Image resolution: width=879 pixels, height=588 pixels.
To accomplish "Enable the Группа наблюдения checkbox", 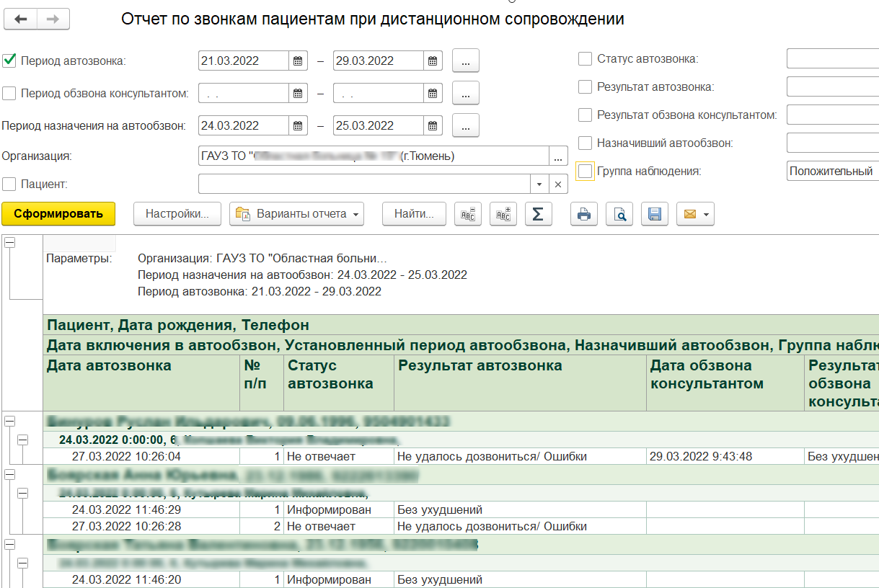I will (x=586, y=171).
